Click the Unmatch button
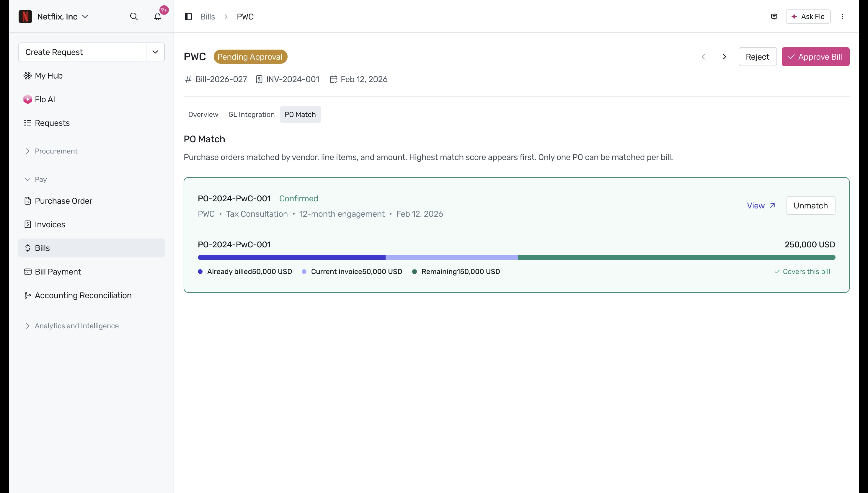The image size is (868, 493). (810, 205)
